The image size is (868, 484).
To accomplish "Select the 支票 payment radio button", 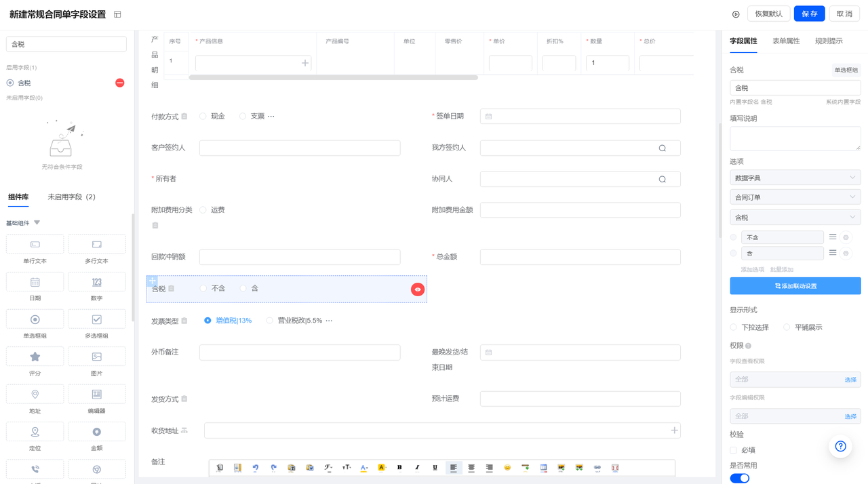I will [x=243, y=117].
